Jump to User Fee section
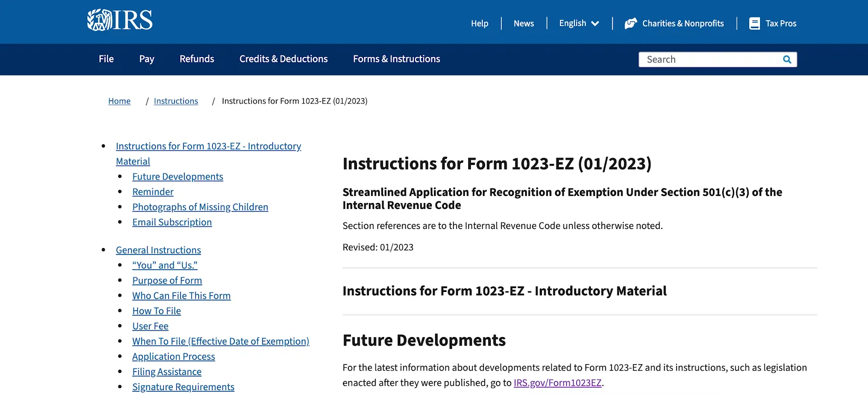 [x=150, y=326]
